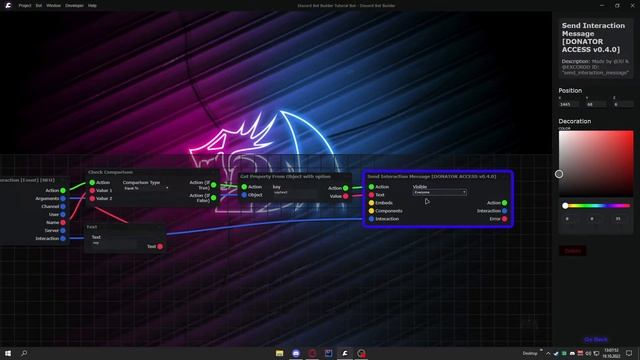Click the Action (If False) output port

coord(213,198)
